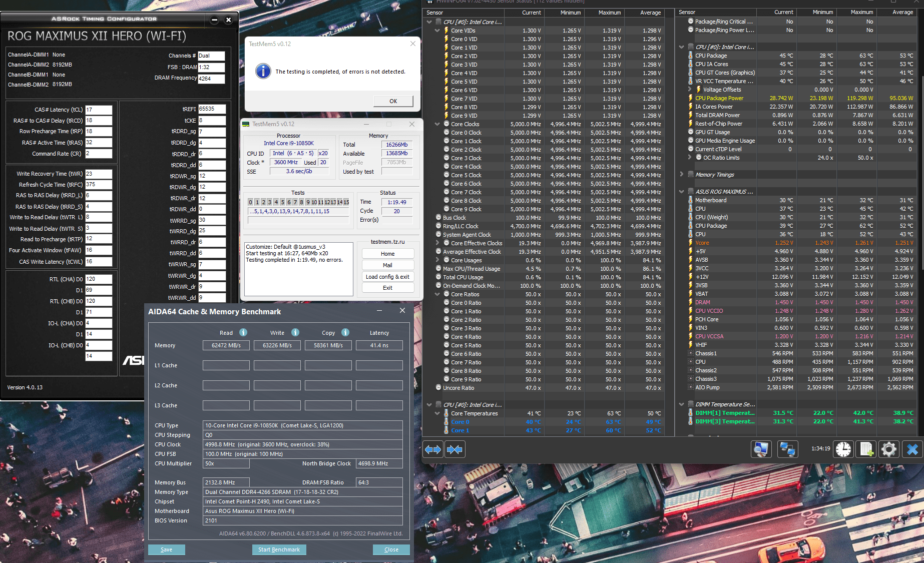The height and width of the screenshot is (563, 924).
Task: Click HWiNFO shrink-columns inward arrows icon
Action: (454, 449)
